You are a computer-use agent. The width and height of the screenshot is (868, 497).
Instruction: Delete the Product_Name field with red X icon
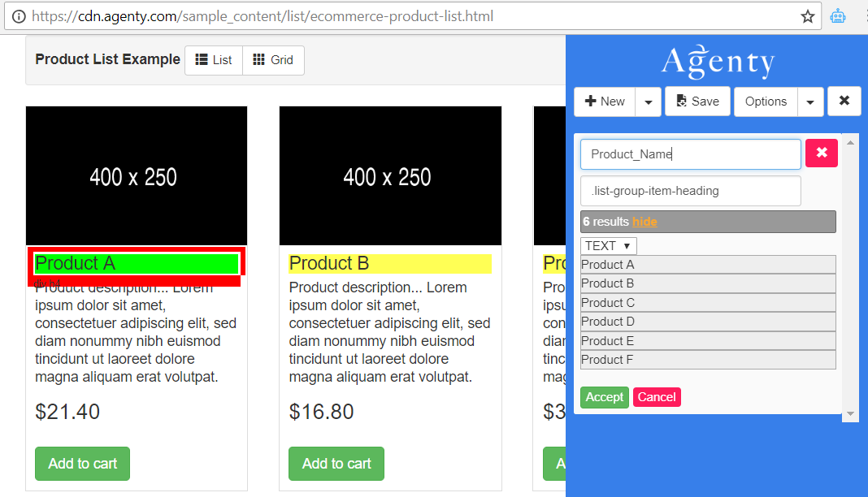coord(821,153)
